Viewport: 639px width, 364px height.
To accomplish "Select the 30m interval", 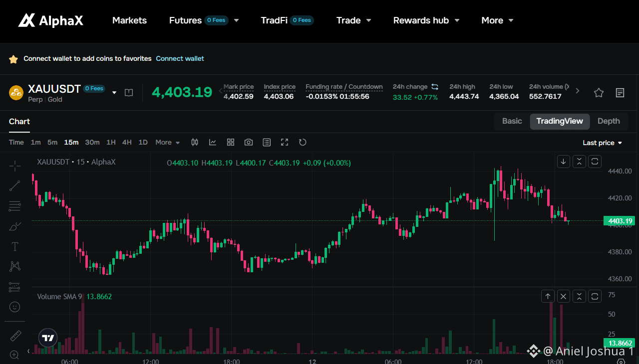I will (x=92, y=142).
